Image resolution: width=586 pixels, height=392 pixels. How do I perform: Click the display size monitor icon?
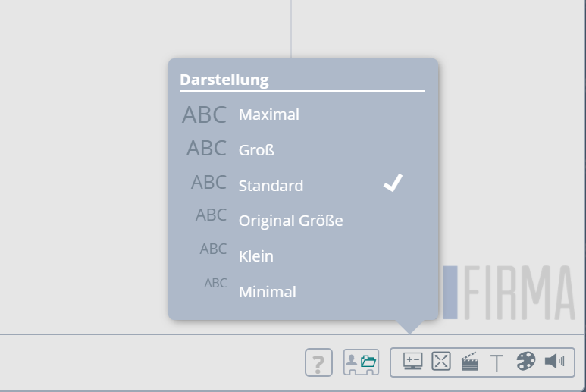coord(412,362)
